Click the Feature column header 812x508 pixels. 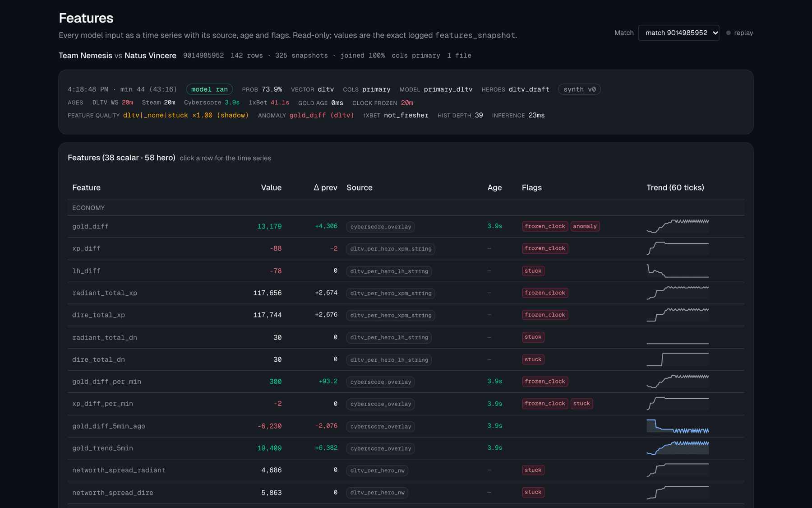86,187
